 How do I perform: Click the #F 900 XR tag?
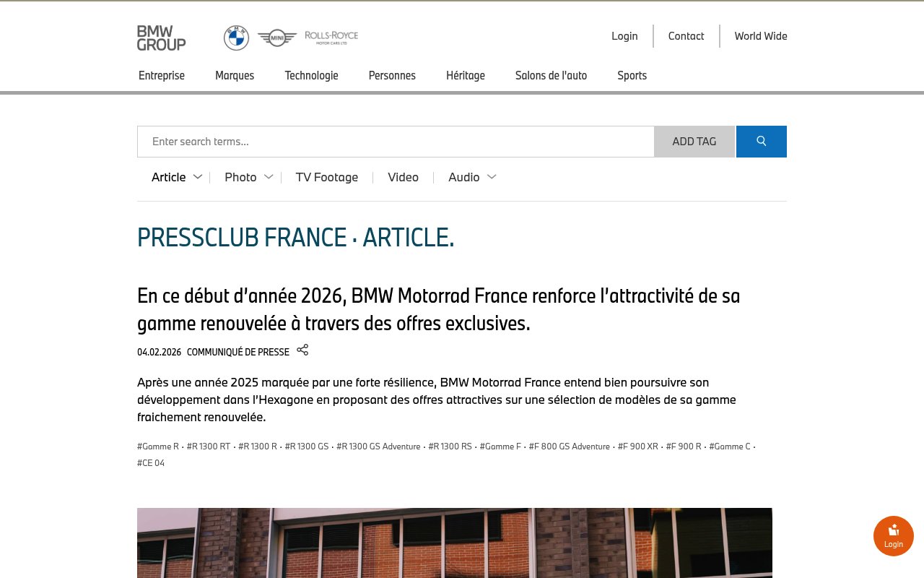(x=638, y=447)
